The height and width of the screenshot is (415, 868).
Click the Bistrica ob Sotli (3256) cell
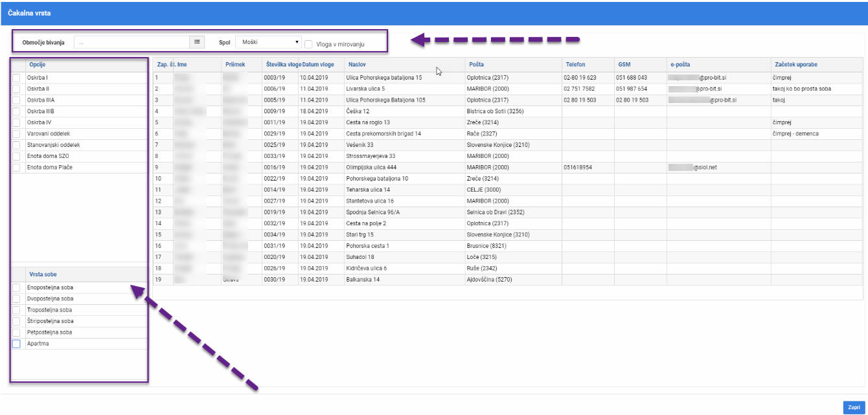[513, 111]
